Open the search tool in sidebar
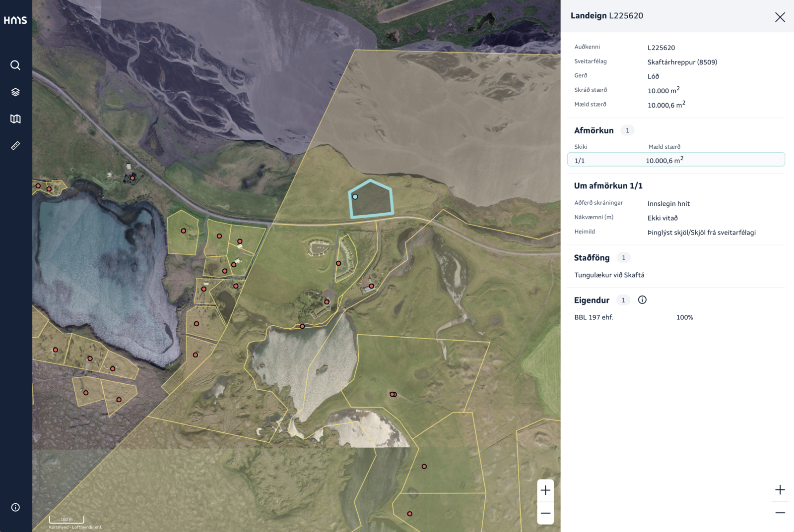 [15, 65]
